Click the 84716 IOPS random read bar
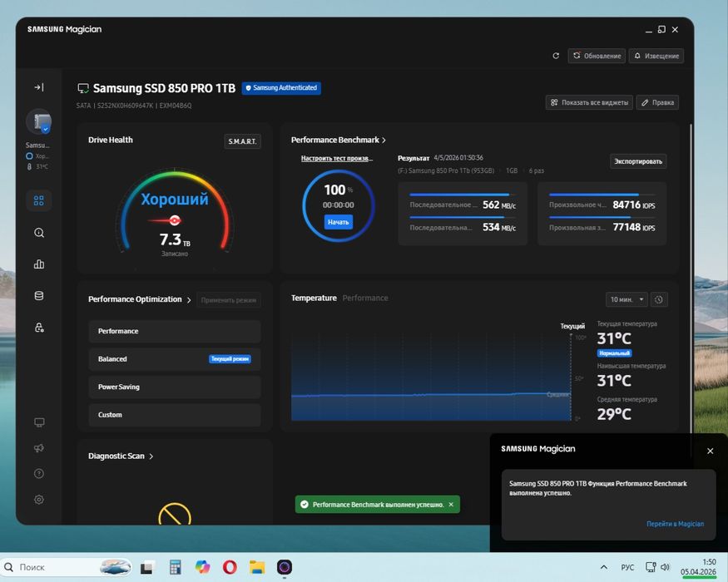This screenshot has height=582, width=728. point(602,195)
